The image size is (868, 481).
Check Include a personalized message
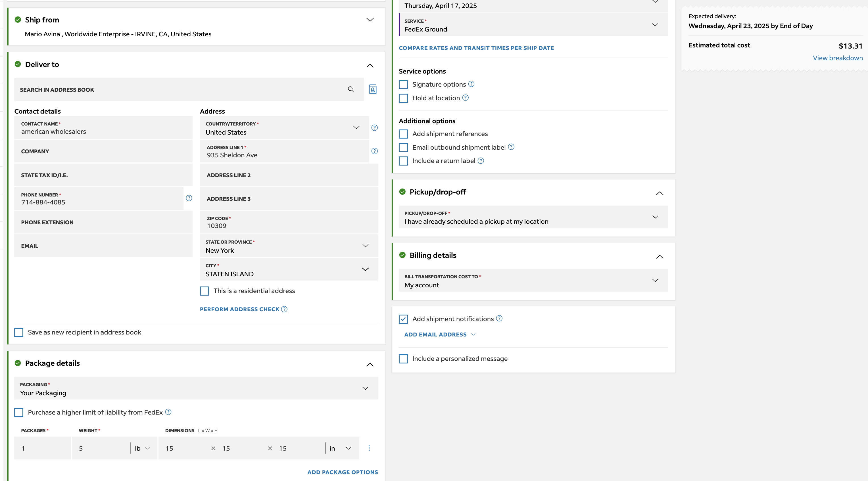(403, 359)
